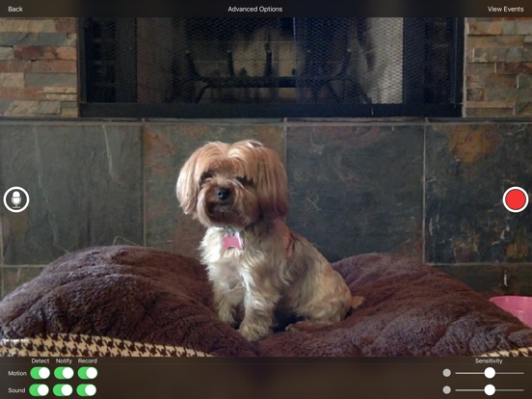Click the fireplace area in video
This screenshot has height=399, width=532.
click(271, 66)
